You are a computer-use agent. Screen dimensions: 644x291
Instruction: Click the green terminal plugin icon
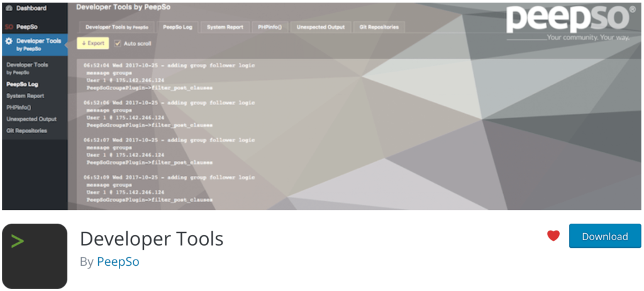35,256
